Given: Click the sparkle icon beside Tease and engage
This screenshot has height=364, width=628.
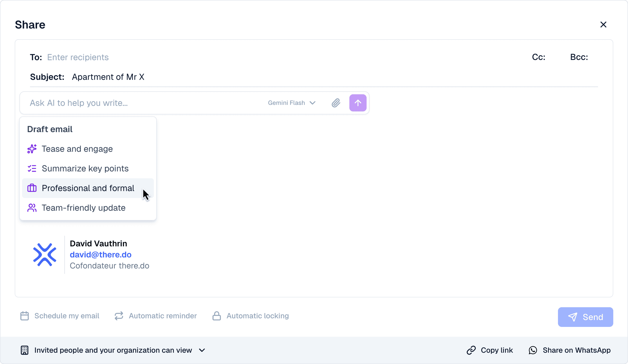Looking at the screenshot, I should 32,149.
